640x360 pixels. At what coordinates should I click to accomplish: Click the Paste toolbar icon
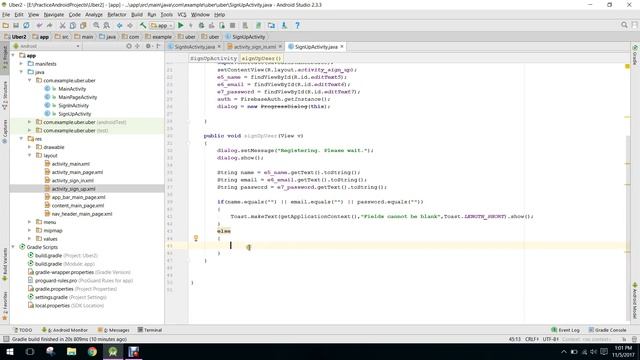coord(83,25)
